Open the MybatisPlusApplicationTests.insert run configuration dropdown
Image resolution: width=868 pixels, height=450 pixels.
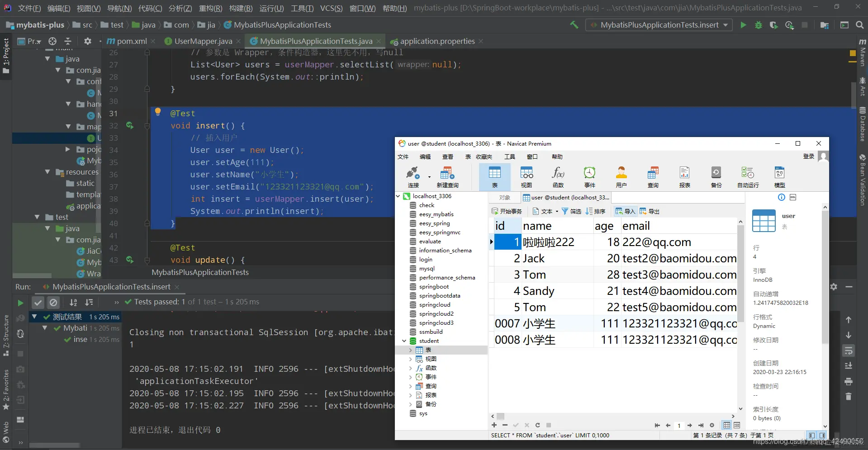click(x=659, y=25)
